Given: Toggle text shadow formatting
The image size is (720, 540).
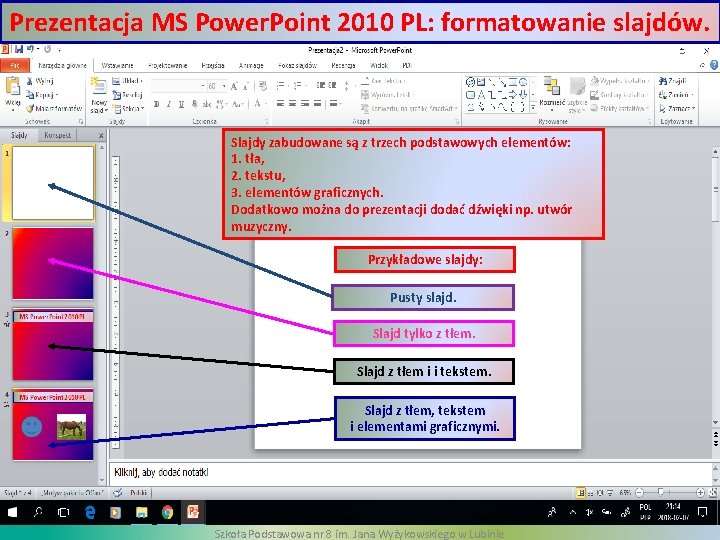Looking at the screenshot, I should (194, 104).
